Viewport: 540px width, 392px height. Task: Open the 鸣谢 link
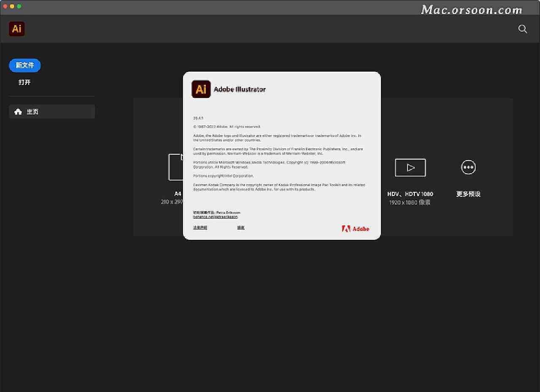pos(240,228)
